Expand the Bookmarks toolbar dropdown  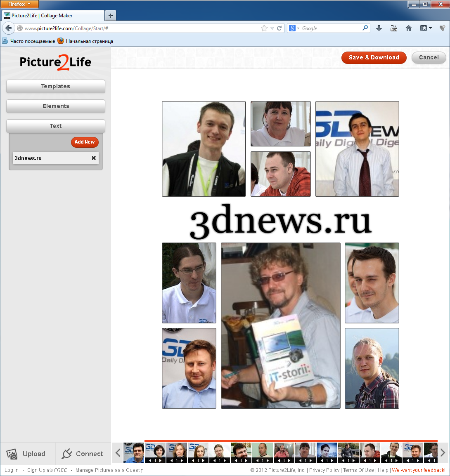[x=426, y=28]
